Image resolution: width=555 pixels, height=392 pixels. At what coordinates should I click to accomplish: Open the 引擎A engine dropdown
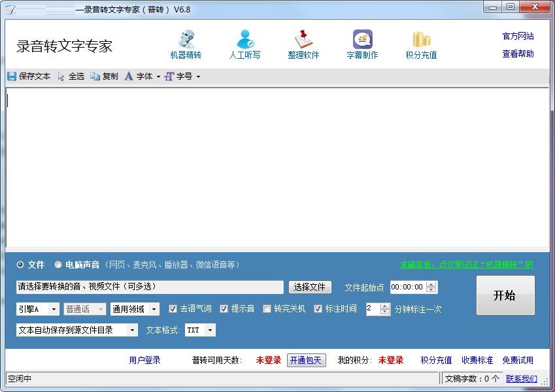54,309
